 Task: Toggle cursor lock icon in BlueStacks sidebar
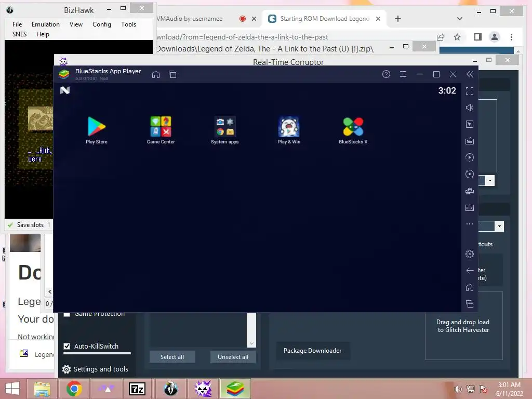470,124
